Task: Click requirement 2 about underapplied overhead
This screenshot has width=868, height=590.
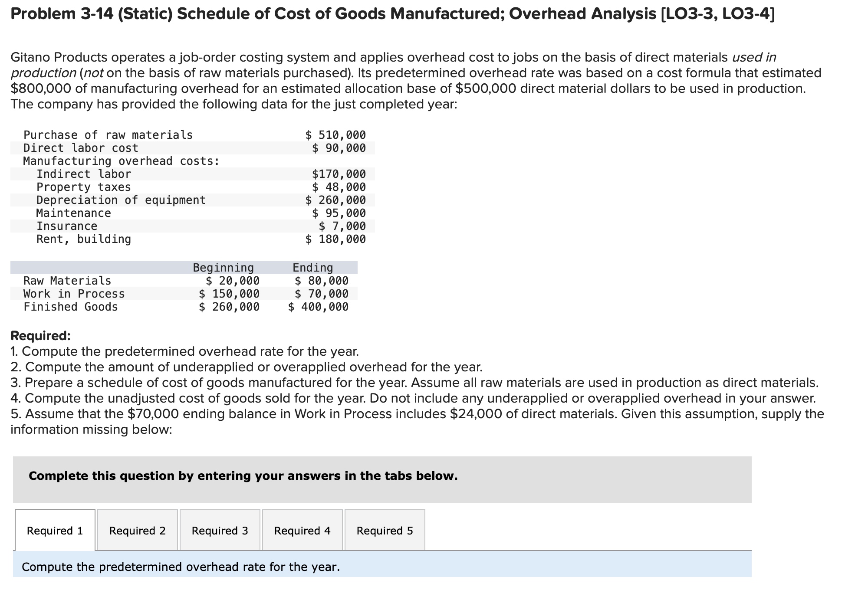Action: click(x=247, y=367)
